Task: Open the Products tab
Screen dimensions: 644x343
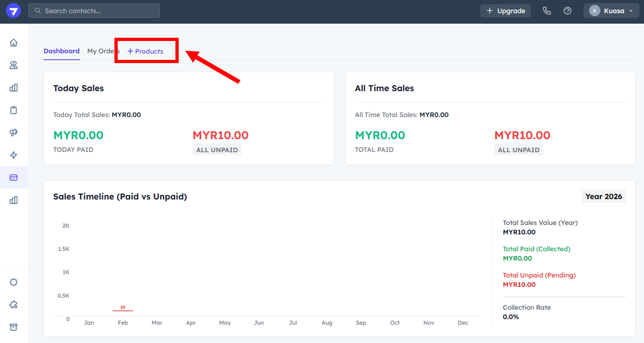Action: [146, 51]
